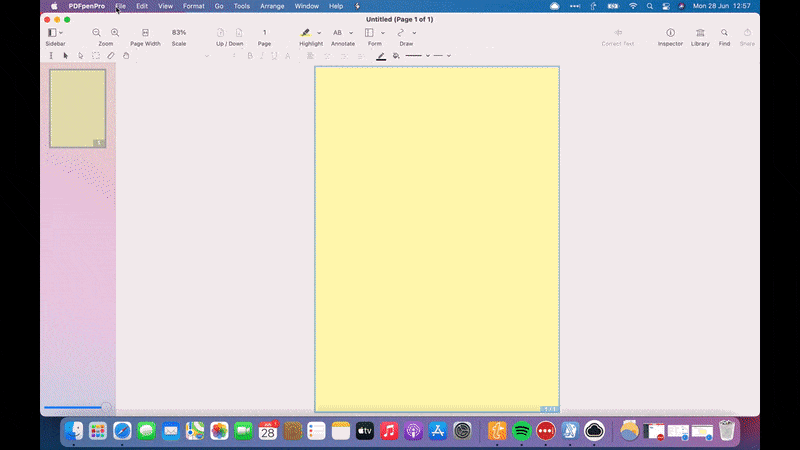This screenshot has height=450, width=800.
Task: Open the File menu
Action: click(120, 6)
